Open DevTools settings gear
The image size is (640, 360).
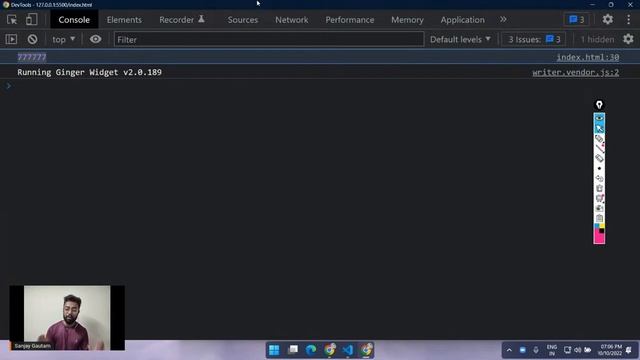click(607, 19)
